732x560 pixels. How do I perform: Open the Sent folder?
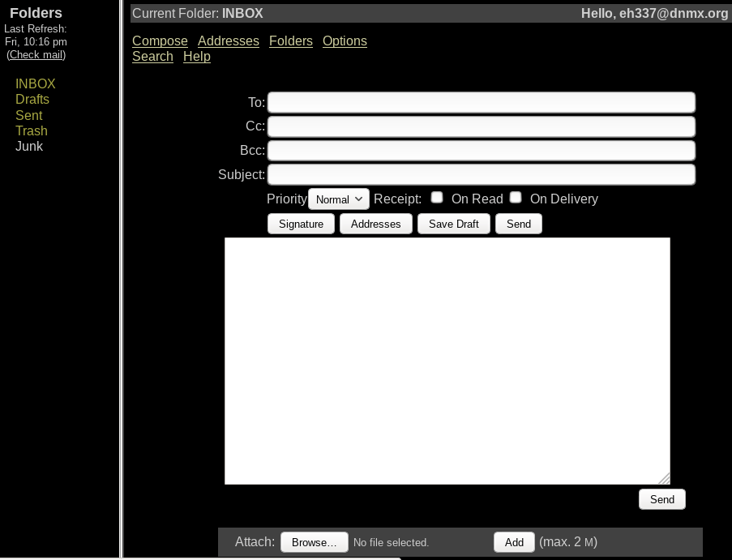point(28,115)
